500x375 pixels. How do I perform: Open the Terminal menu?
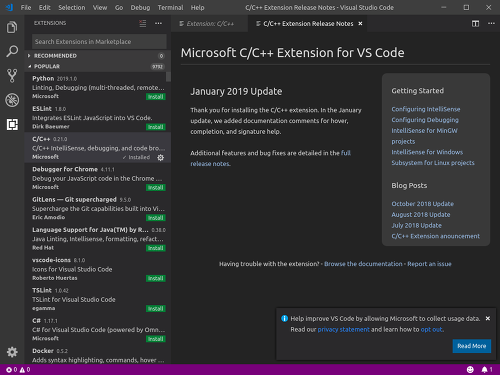coord(170,7)
